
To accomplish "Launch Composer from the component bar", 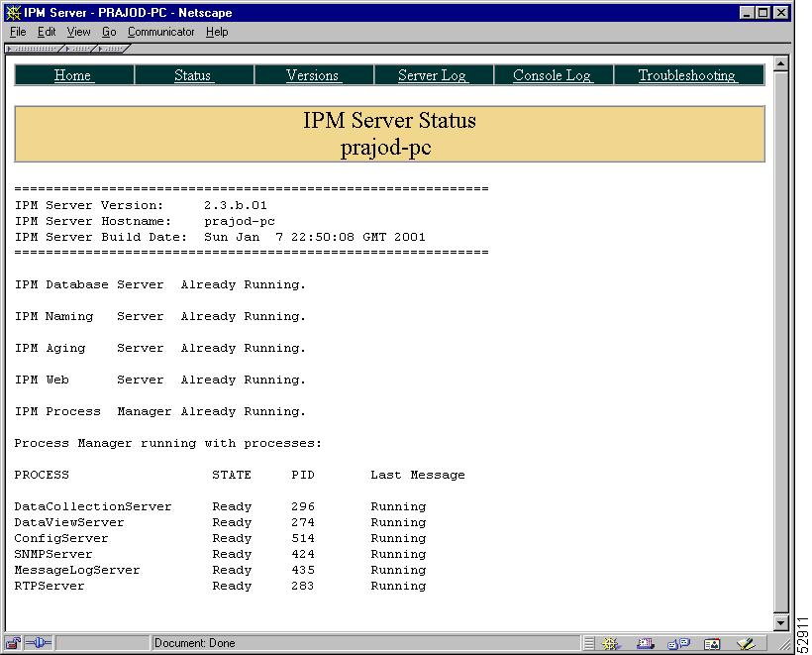I will click(x=746, y=642).
